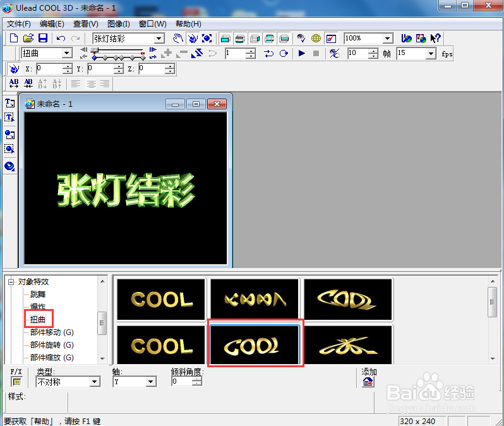This screenshot has height=426, width=504.
Task: Select the Insert Graphics tool
Action: (9, 134)
